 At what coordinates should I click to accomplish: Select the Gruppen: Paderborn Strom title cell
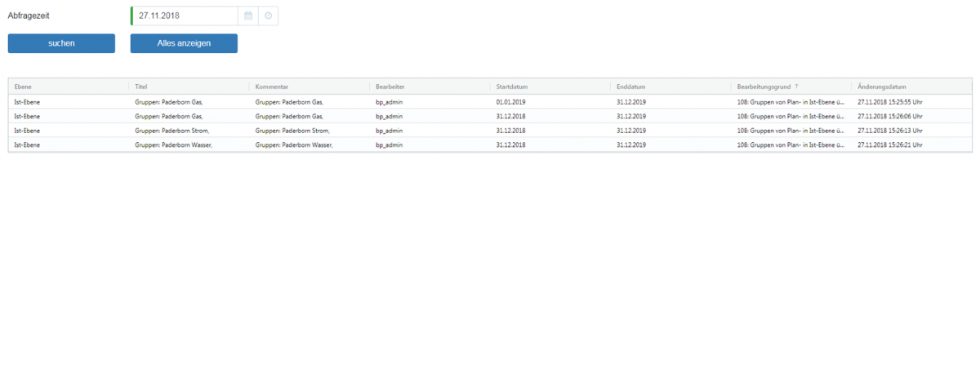click(172, 131)
